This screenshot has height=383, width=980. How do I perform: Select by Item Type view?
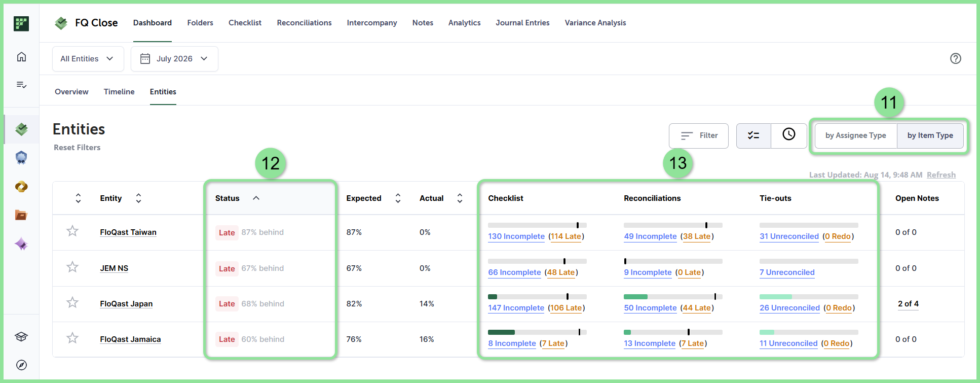coord(930,135)
